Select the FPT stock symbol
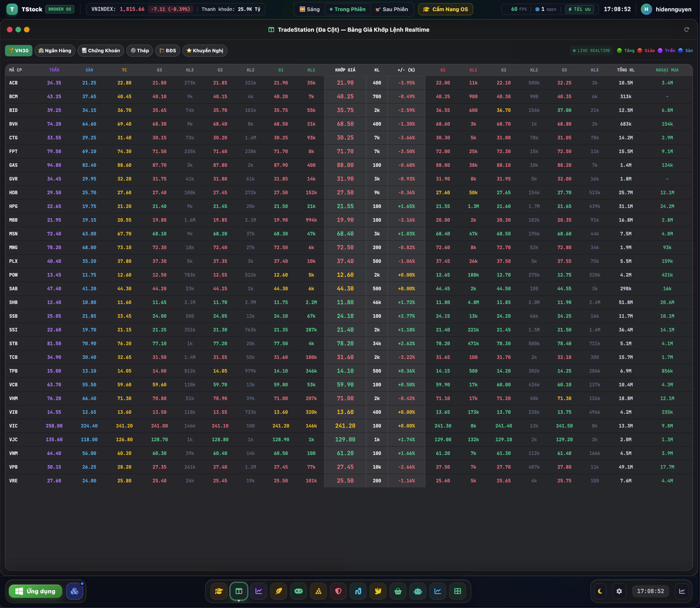 click(x=13, y=152)
